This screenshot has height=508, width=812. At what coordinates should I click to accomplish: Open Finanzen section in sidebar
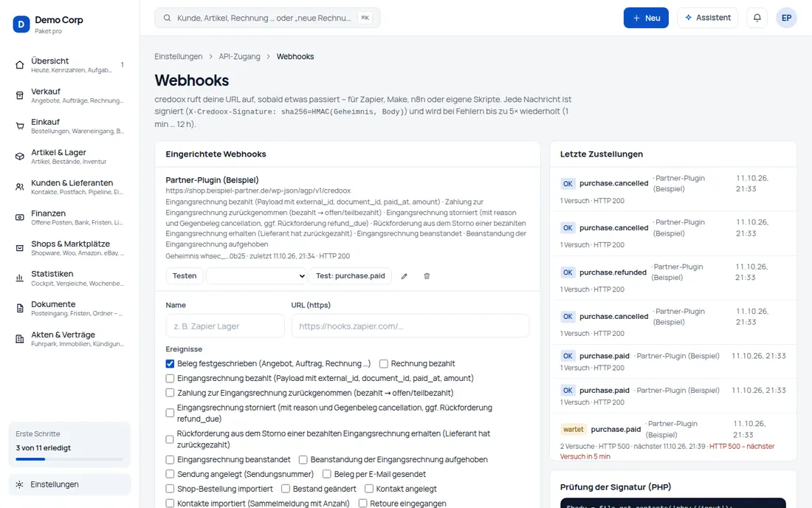(x=69, y=218)
